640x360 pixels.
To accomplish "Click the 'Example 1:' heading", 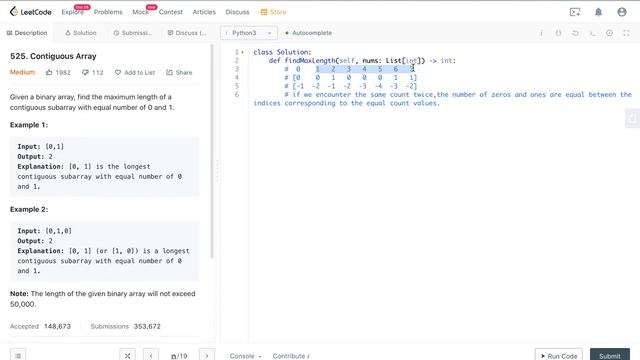I will click(29, 125).
